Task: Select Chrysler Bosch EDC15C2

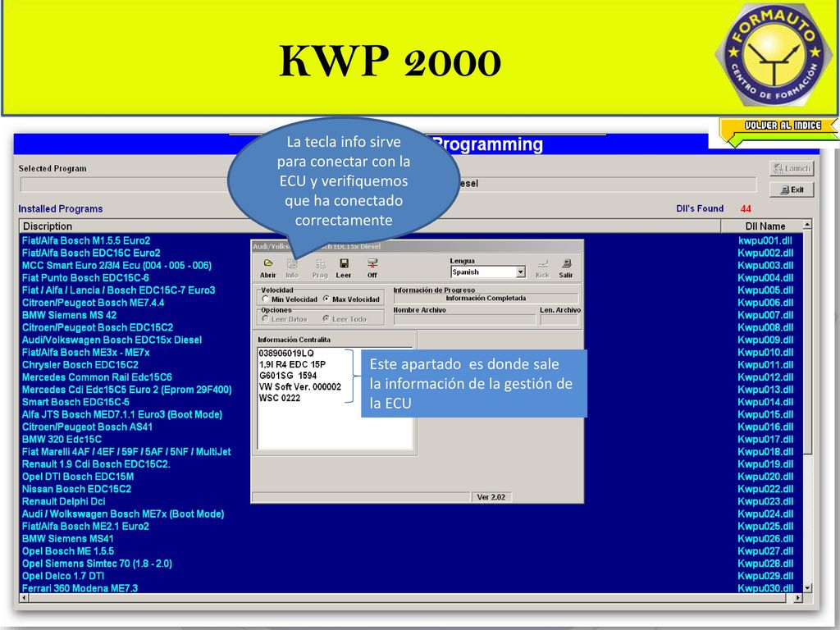Action: click(x=80, y=365)
